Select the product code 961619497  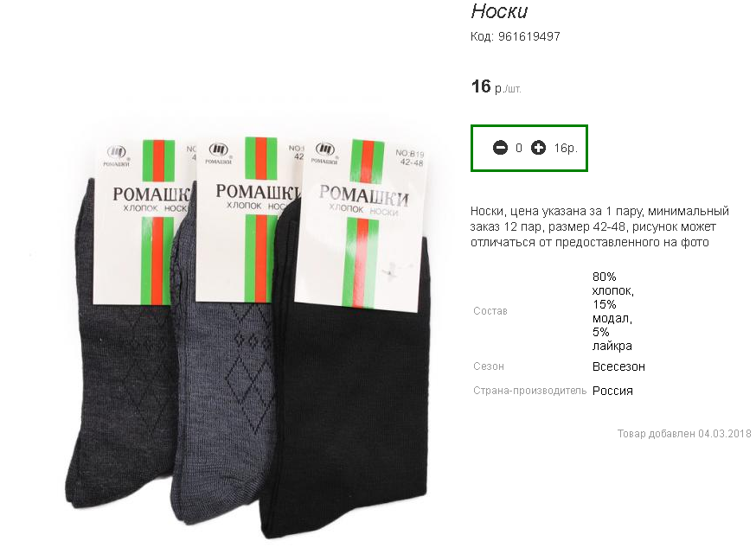click(x=529, y=36)
